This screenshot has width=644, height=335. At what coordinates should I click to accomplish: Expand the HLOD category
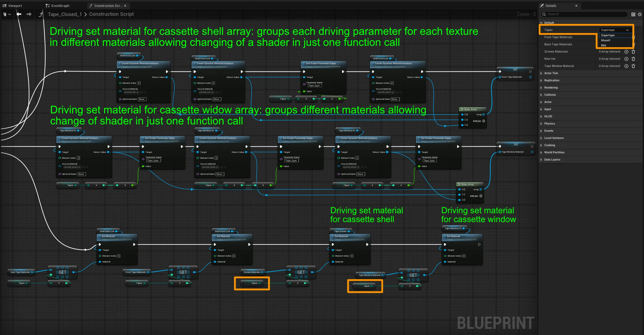pyautogui.click(x=541, y=116)
